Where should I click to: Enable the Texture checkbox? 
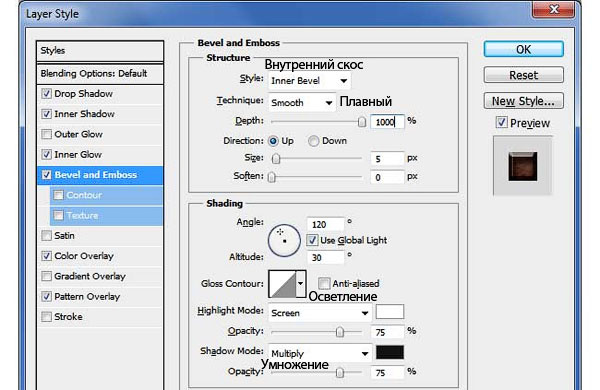click(x=58, y=215)
